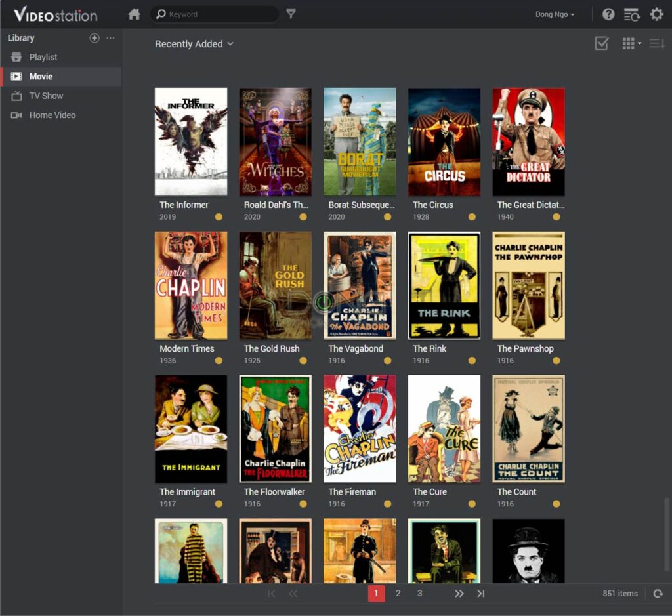The height and width of the screenshot is (616, 672).
Task: Click The Count title link
Action: tap(516, 492)
